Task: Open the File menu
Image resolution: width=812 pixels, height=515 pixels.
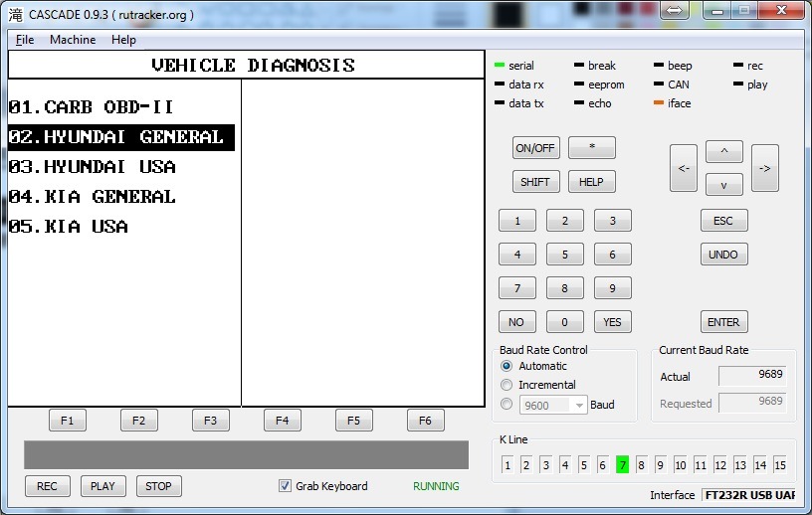Action: click(x=24, y=40)
